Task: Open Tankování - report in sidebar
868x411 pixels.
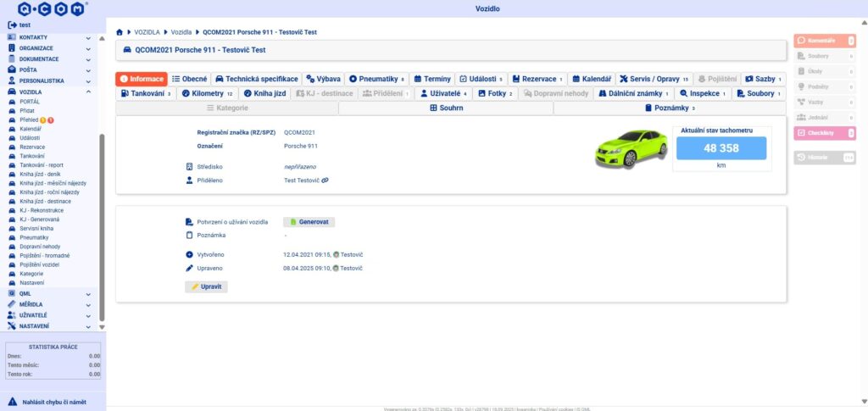Action: (x=42, y=165)
